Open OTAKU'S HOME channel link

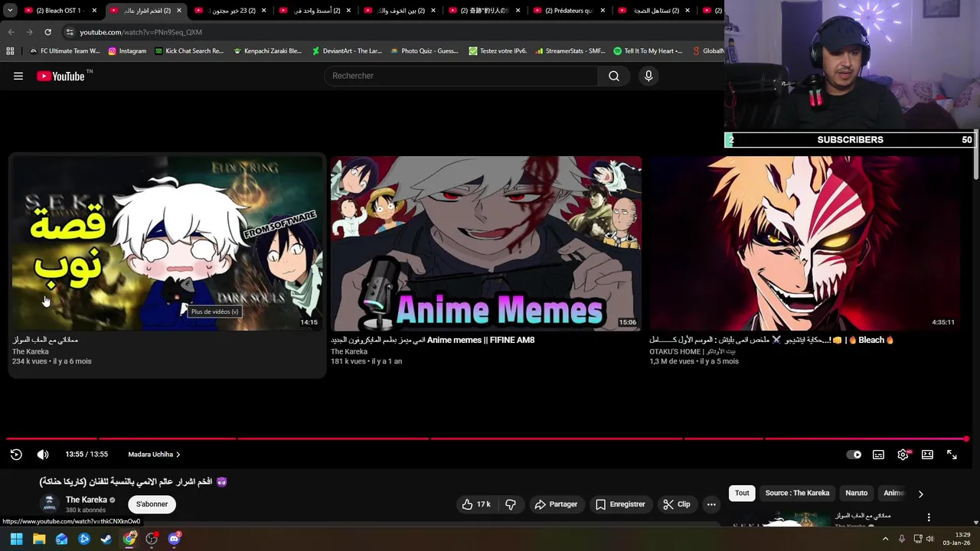(x=693, y=351)
